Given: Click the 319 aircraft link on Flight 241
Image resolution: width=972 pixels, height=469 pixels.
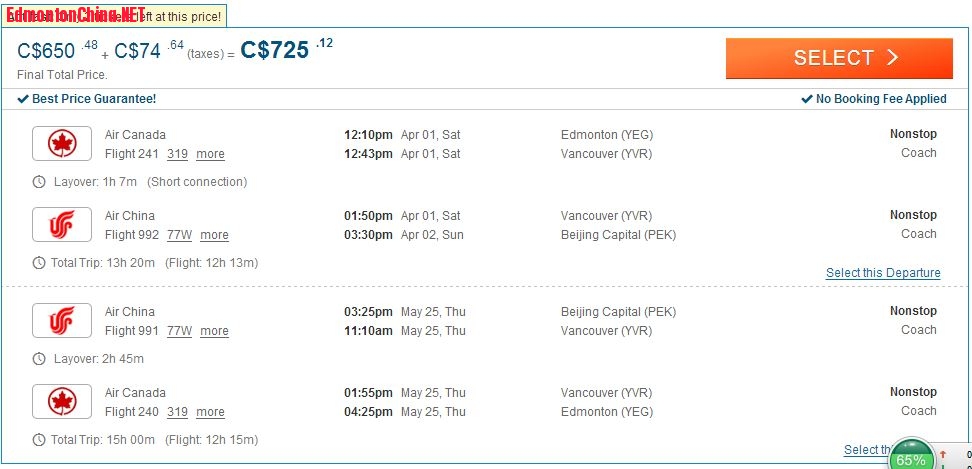Looking at the screenshot, I should (x=177, y=154).
